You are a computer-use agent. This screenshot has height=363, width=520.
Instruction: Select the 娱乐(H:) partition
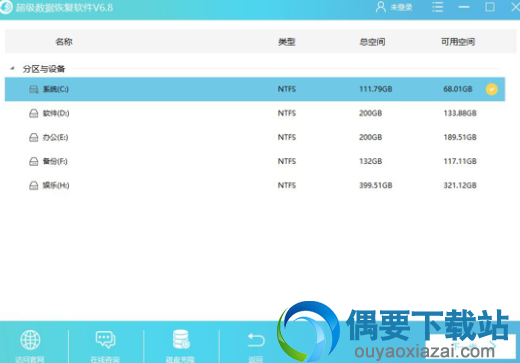(x=255, y=185)
